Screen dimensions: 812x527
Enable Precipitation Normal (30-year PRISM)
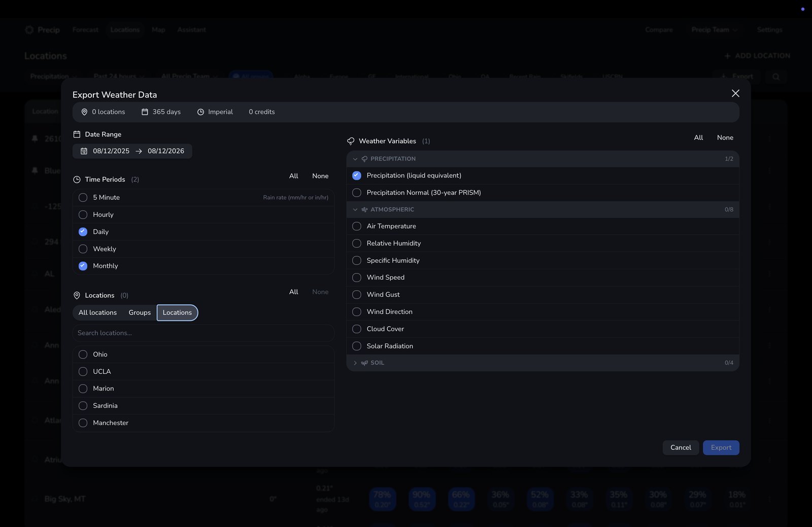pyautogui.click(x=357, y=193)
